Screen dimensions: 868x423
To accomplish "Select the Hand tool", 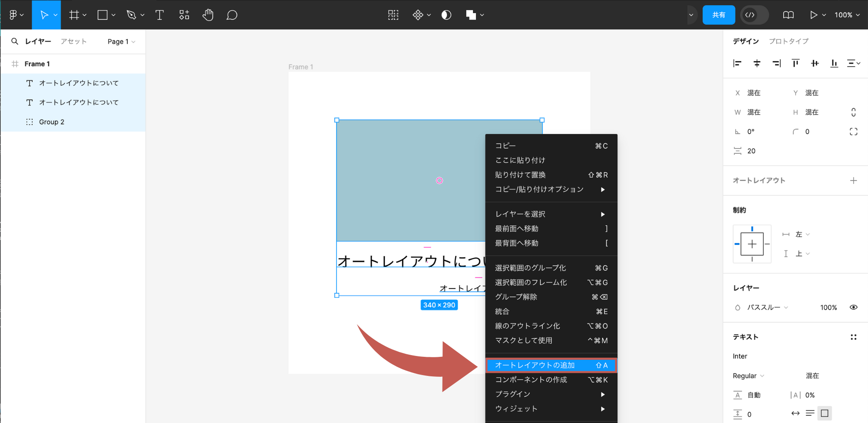I will pos(208,15).
